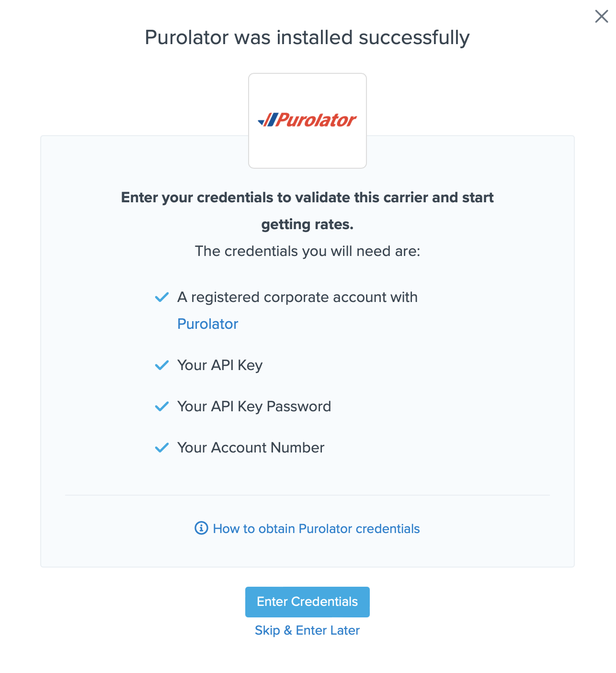Close the Purolator installation dialog

click(x=601, y=17)
